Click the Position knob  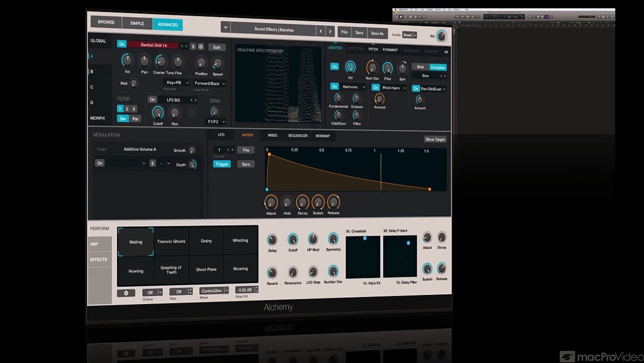(x=201, y=63)
